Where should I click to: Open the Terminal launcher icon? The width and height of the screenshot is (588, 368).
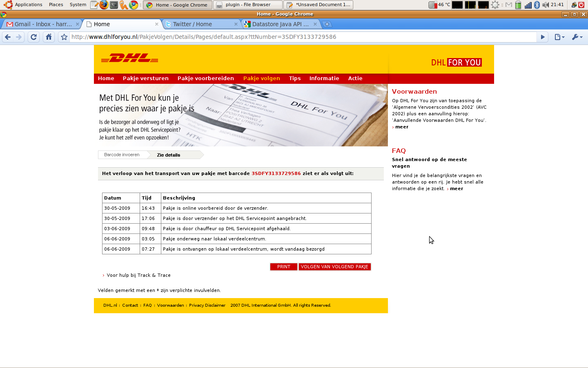click(114, 5)
